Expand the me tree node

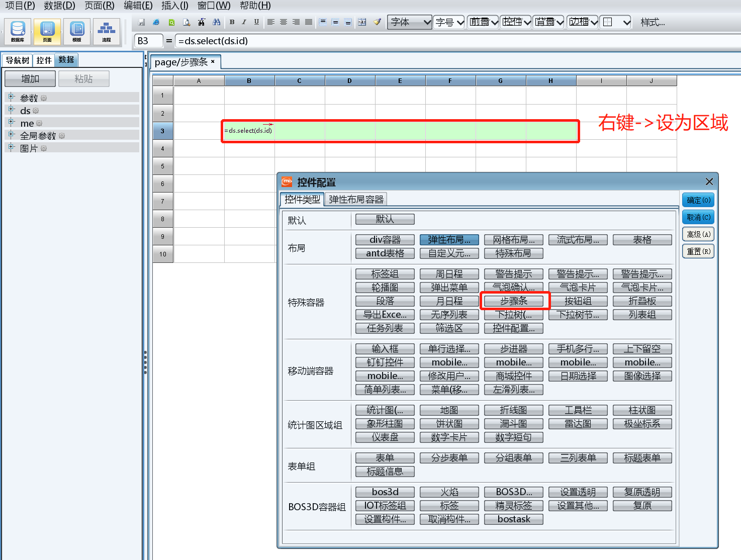[11, 122]
